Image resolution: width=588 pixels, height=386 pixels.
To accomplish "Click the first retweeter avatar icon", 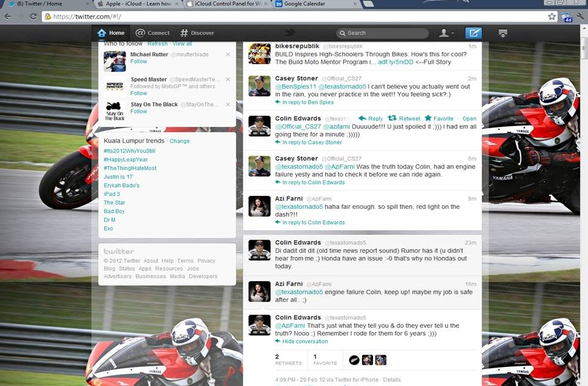I will 354,360.
